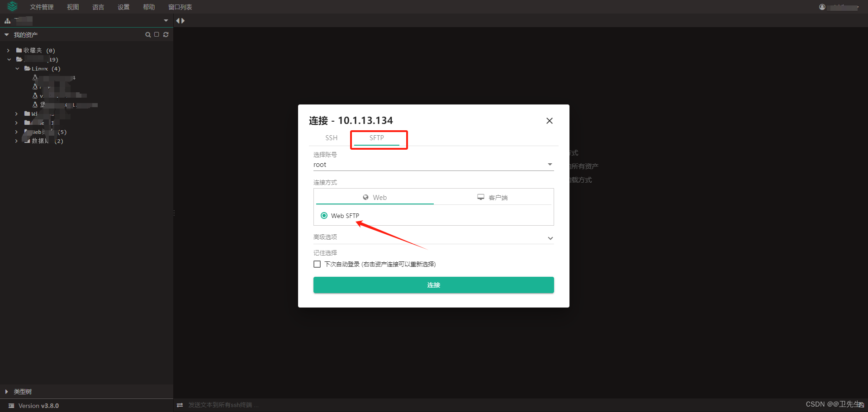The image size is (868, 412).
Task: Switch to the SSH tab
Action: [331, 138]
